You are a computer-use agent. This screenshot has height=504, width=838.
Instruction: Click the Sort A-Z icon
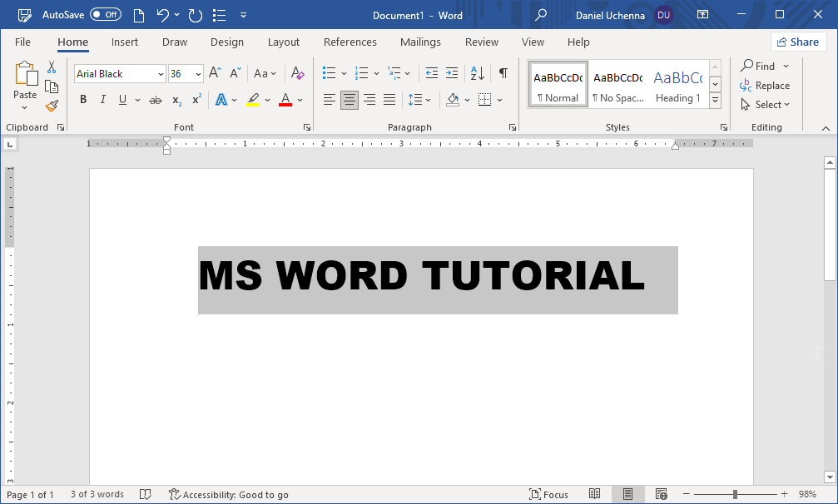478,74
